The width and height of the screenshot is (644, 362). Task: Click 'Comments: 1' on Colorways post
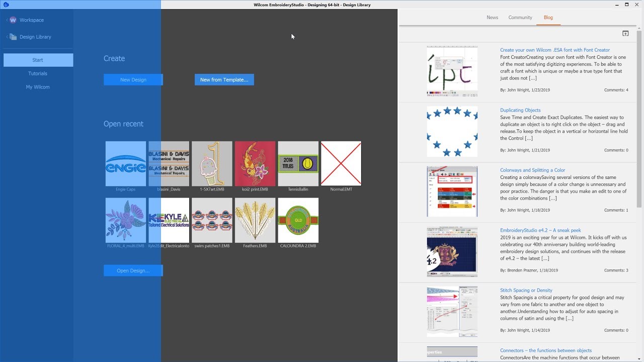point(616,210)
